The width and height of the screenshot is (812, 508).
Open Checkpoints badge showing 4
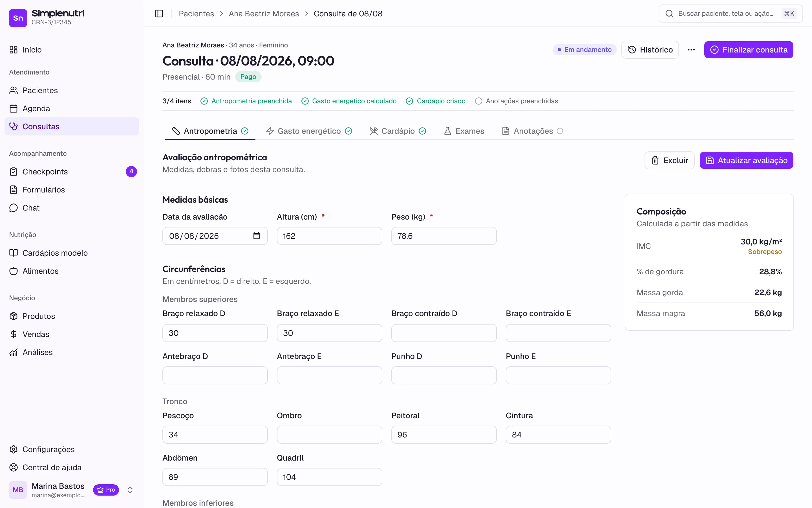point(131,171)
